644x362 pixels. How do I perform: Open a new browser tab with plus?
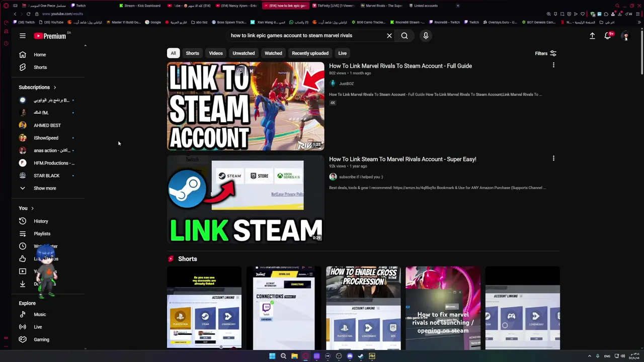458,6
